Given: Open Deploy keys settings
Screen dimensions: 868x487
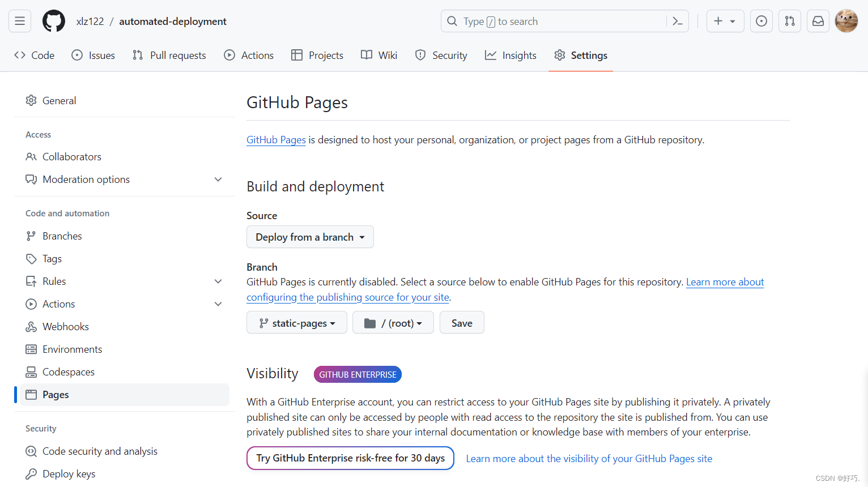Looking at the screenshot, I should coord(125,474).
